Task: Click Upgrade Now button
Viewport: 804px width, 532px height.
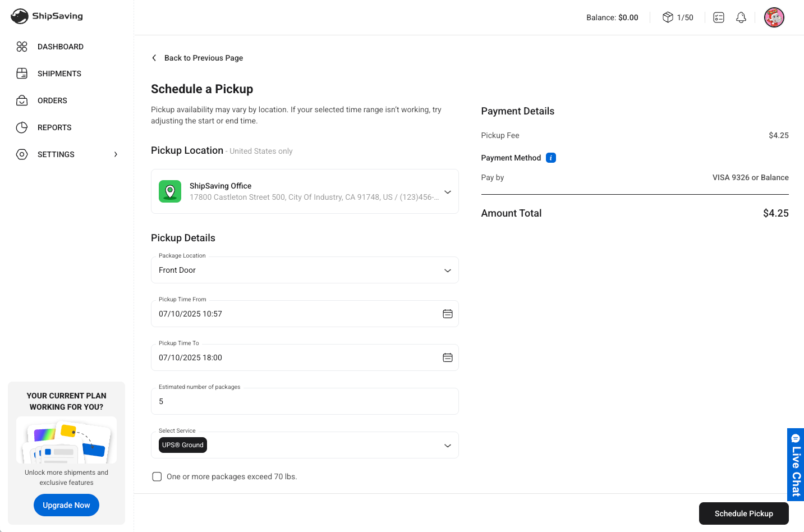Action: pos(66,505)
